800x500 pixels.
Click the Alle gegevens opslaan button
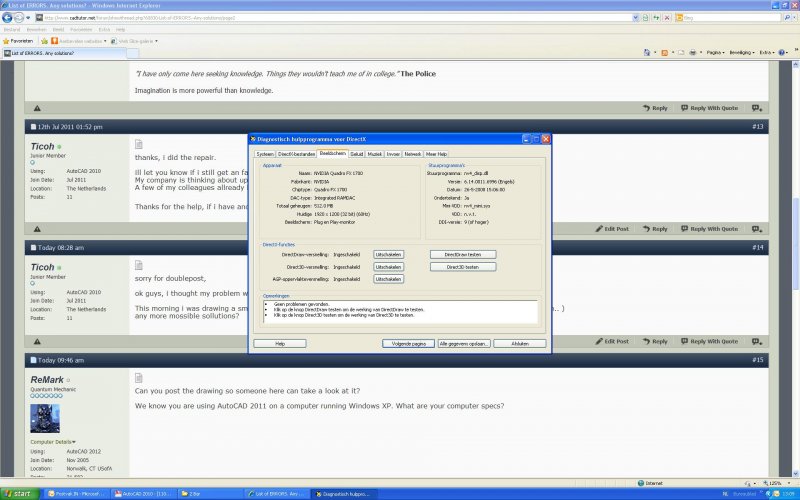464,344
